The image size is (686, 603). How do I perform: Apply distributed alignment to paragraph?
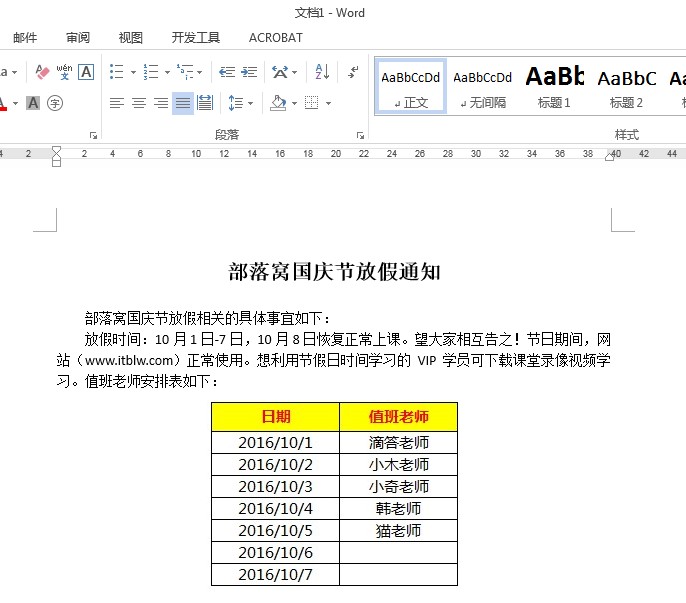click(205, 103)
